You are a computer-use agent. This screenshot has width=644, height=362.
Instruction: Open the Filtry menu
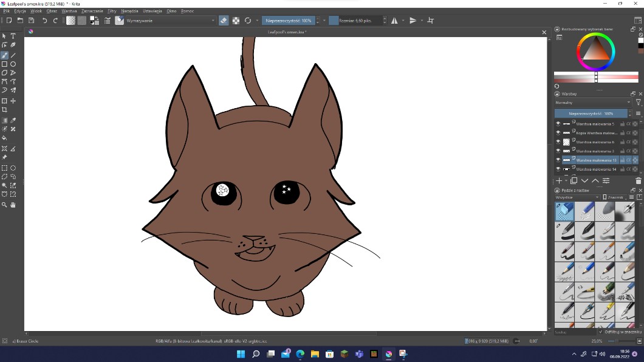coord(112,11)
